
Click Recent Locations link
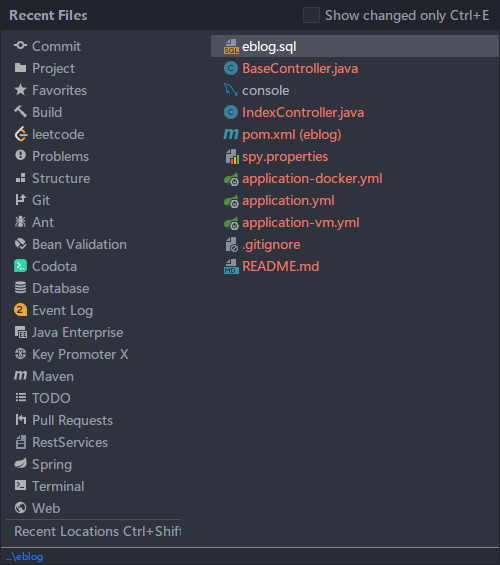97,531
